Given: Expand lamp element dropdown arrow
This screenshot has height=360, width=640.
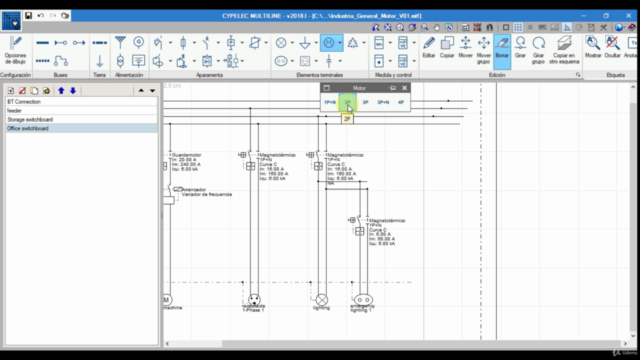Looking at the screenshot, I should (x=292, y=43).
